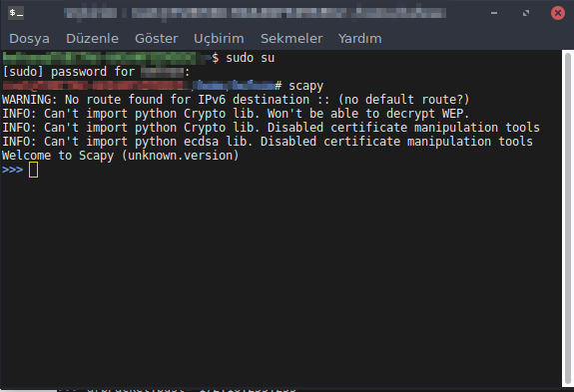
Task: Click the line about decrypting WEP
Action: coord(236,114)
